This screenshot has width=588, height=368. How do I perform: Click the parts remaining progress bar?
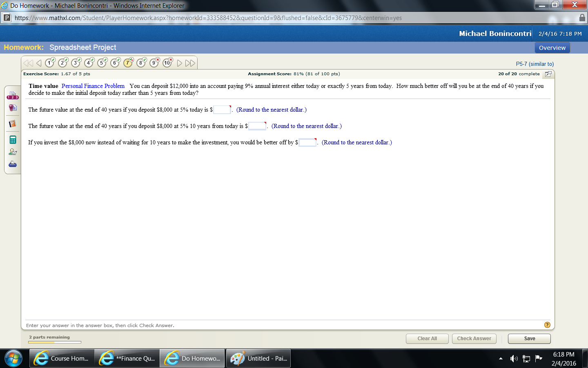pos(55,342)
